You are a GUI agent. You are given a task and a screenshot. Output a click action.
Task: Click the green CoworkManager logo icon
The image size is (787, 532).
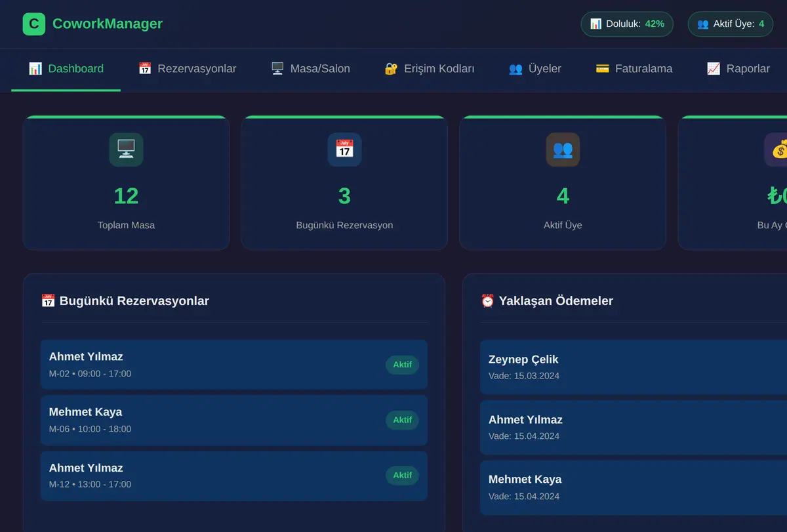point(34,24)
